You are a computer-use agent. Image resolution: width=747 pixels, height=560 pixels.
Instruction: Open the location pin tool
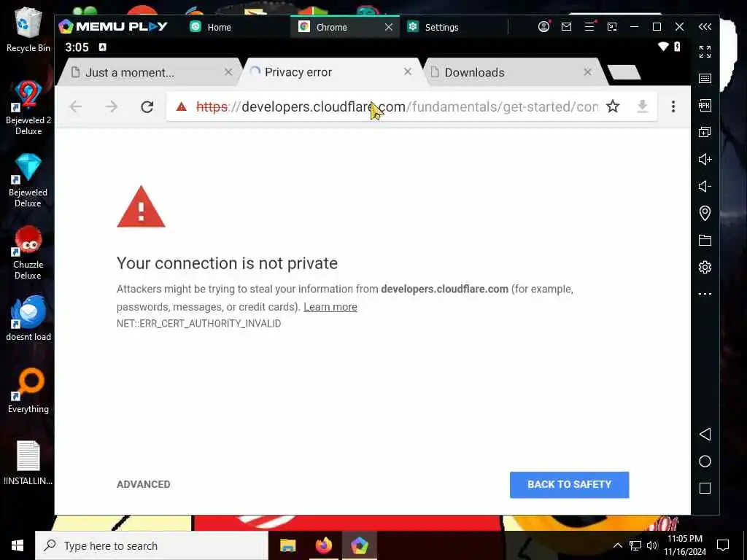705,213
